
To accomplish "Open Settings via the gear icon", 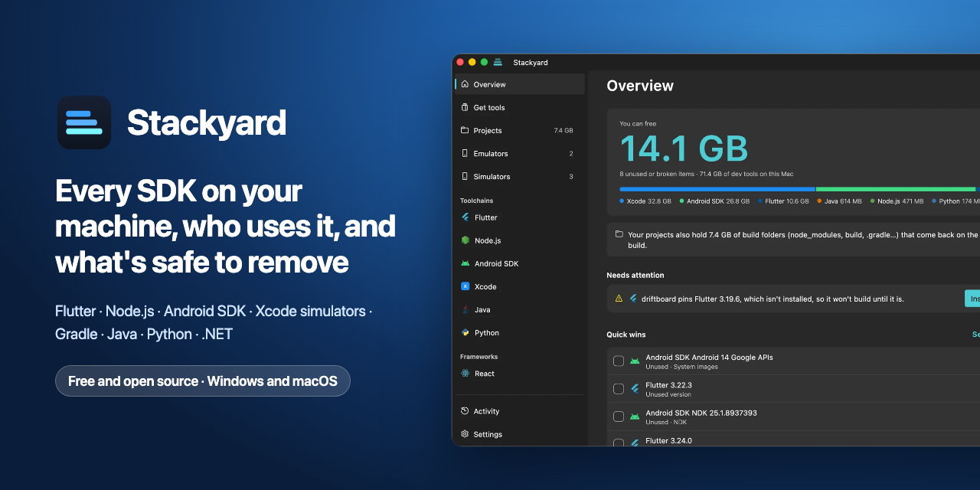I will coord(465,434).
